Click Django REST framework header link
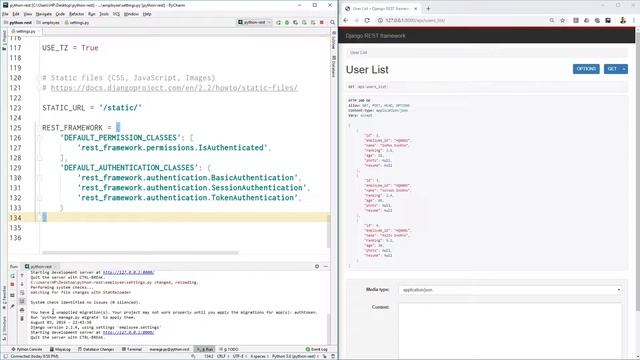The width and height of the screenshot is (640, 360). tap(376, 36)
